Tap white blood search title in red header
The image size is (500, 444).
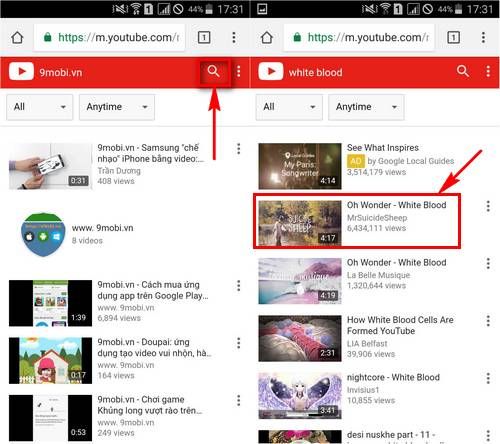(x=315, y=72)
